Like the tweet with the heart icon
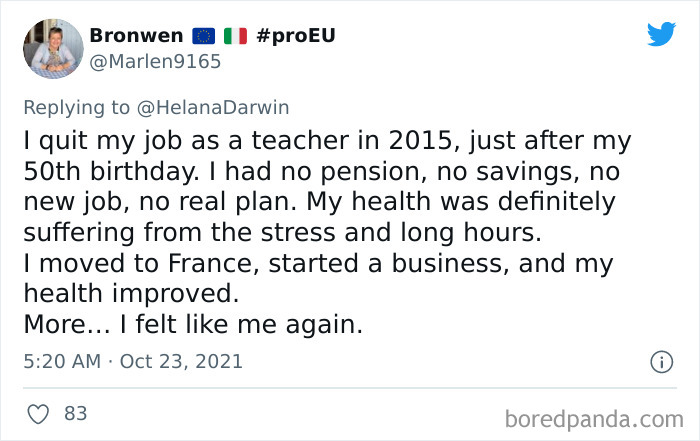Image resolution: width=700 pixels, height=441 pixels. (x=40, y=413)
